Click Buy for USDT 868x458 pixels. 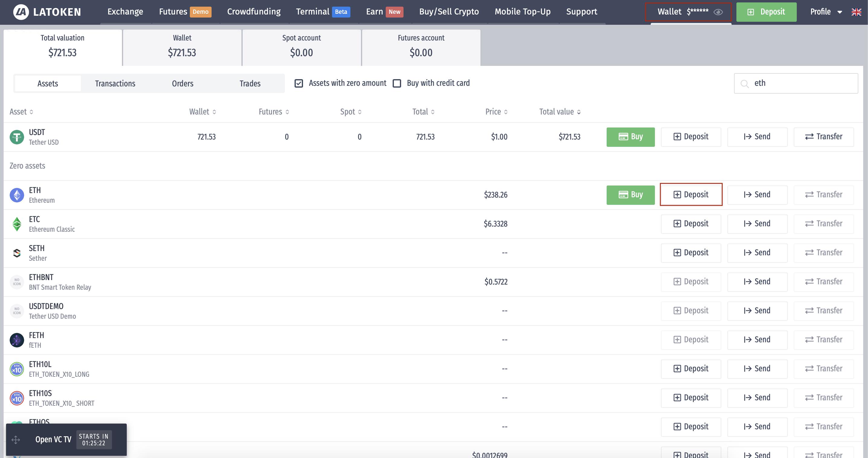[630, 137]
